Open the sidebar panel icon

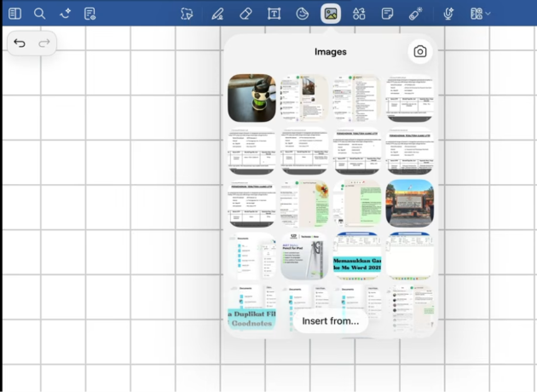click(x=14, y=14)
